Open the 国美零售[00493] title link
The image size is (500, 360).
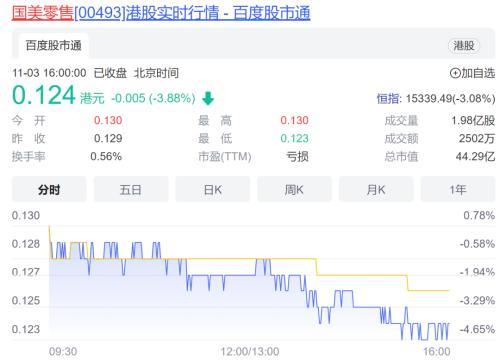click(161, 13)
